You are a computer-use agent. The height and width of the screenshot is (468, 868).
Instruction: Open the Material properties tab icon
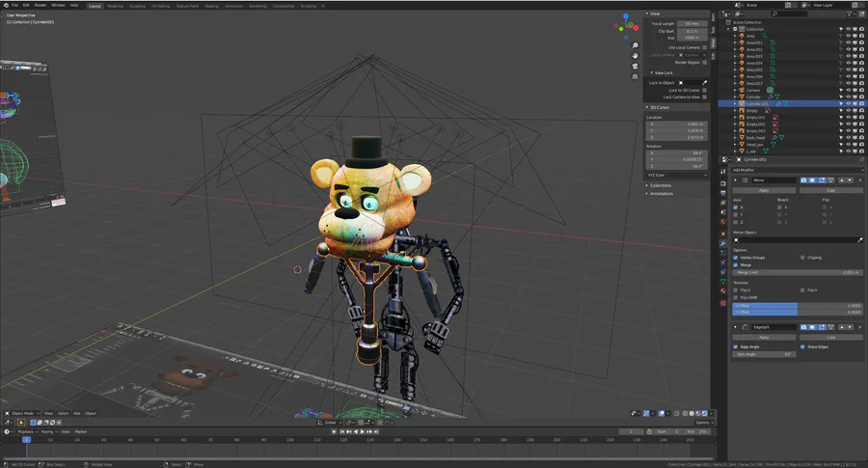723,290
